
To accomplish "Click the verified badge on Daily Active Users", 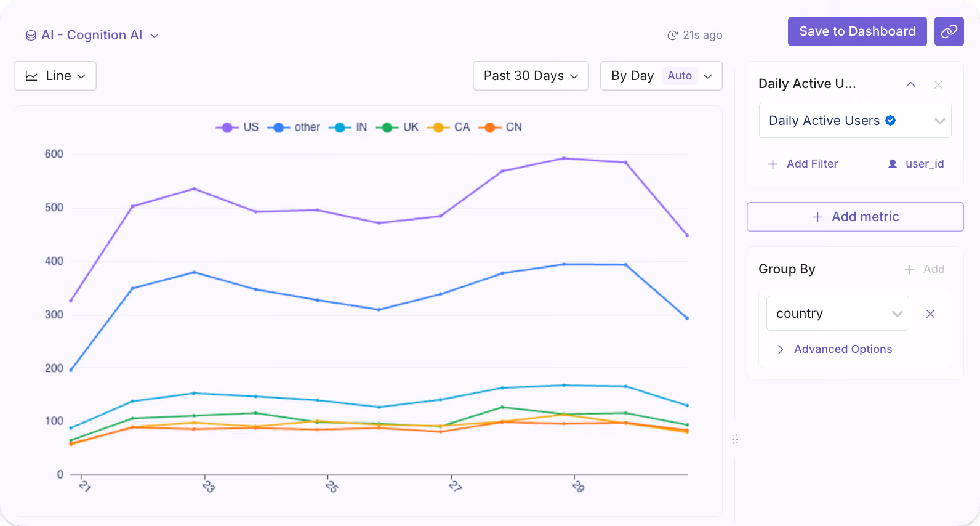I will click(890, 120).
